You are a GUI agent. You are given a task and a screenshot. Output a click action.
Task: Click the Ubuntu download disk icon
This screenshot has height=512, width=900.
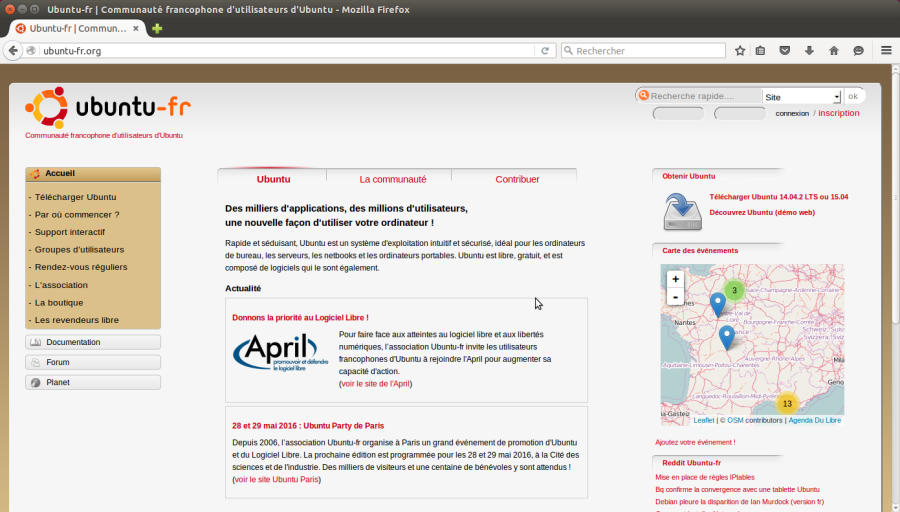682,212
